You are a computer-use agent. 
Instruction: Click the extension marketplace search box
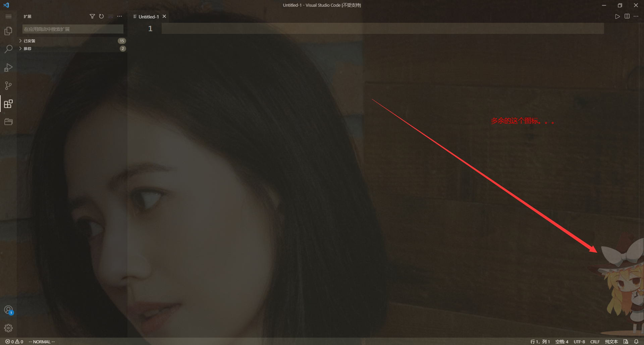73,29
